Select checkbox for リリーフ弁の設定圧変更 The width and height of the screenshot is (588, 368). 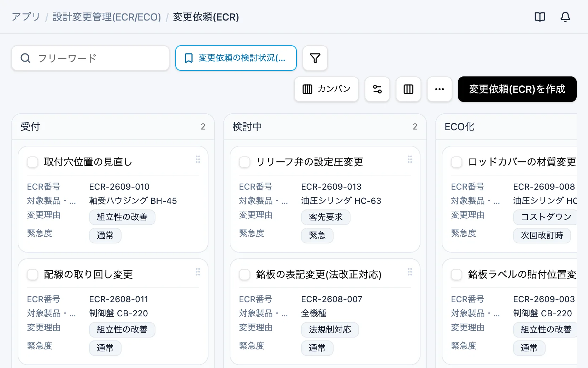(x=245, y=162)
